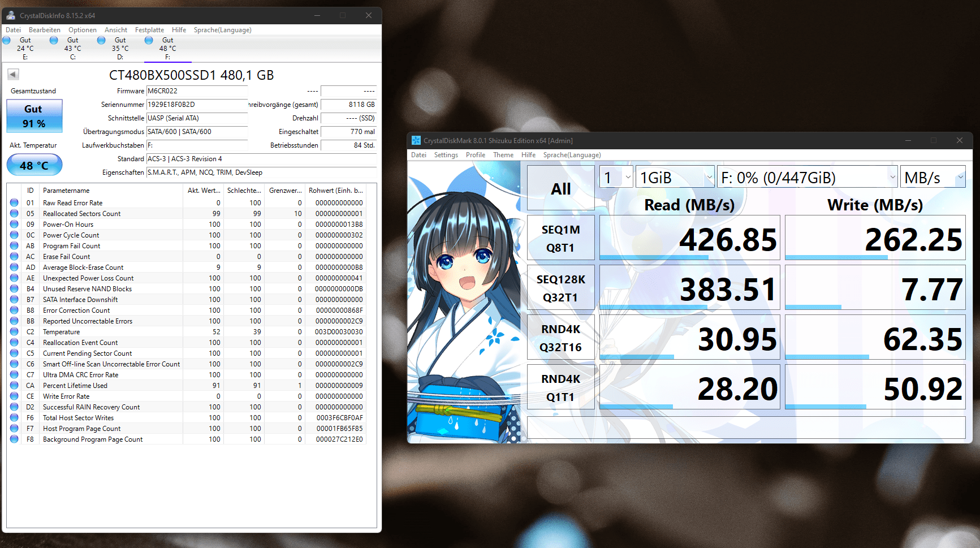Click the previous disk arrow icon
980x548 pixels.
13,74
